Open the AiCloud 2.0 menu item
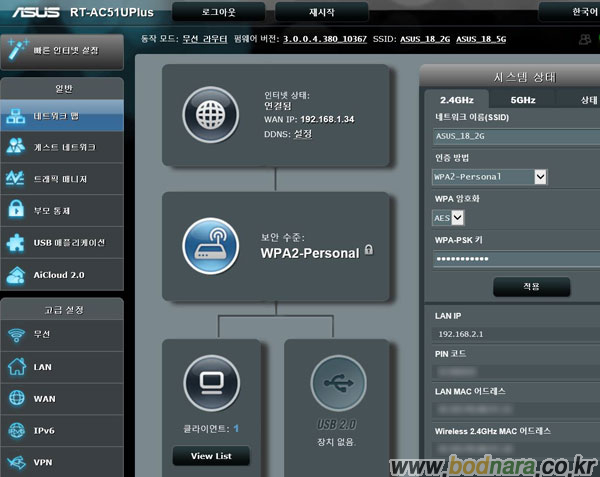The width and height of the screenshot is (600, 477). pyautogui.click(x=62, y=275)
